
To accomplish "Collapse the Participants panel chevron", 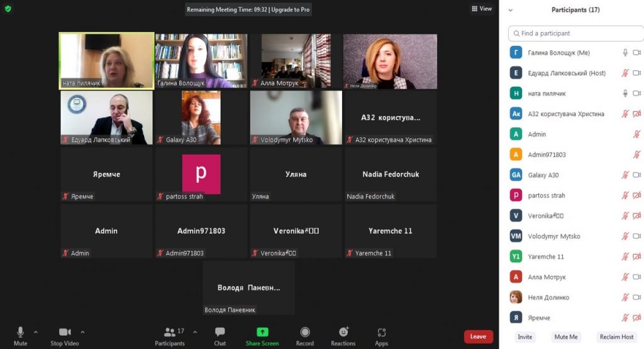I will tap(511, 10).
